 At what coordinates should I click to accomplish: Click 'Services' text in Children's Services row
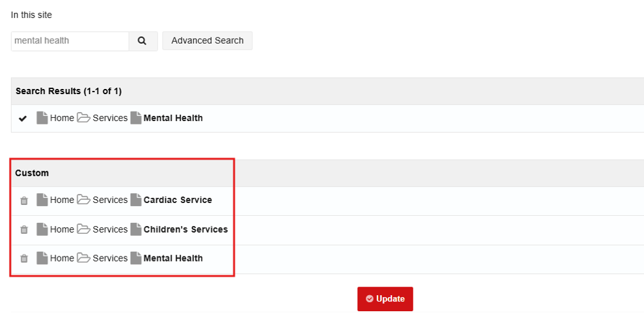(110, 229)
